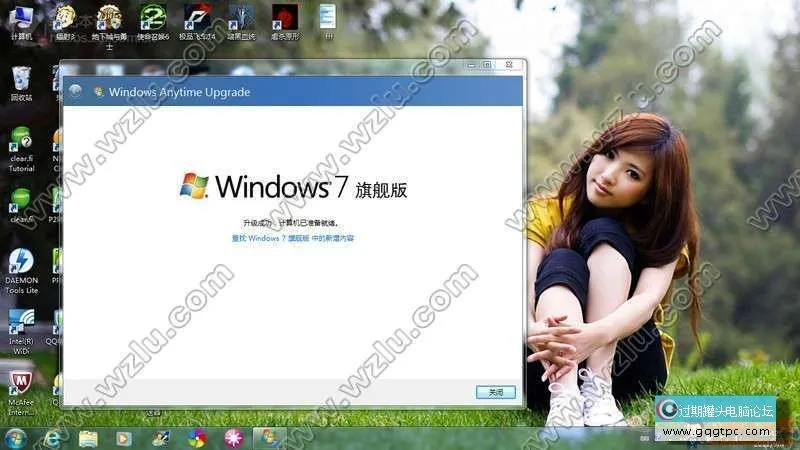Image resolution: width=800 pixels, height=450 pixels.
Task: Launch the 使命召唤6 game shortcut
Action: click(153, 22)
